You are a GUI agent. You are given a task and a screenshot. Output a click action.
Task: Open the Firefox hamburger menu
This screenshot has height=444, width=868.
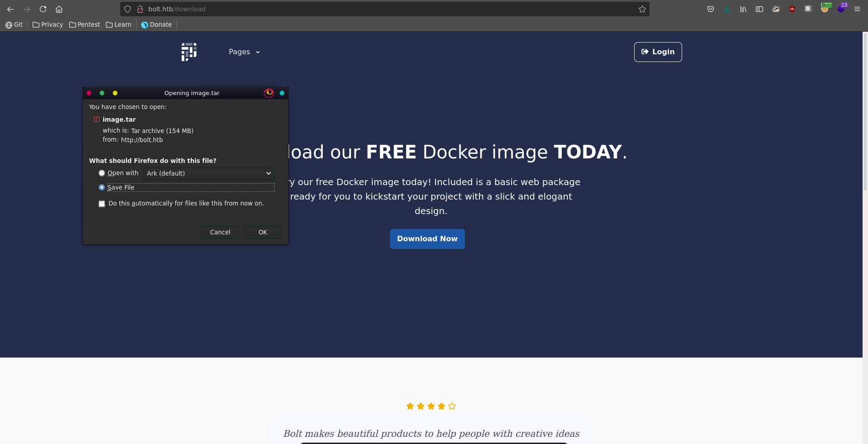pyautogui.click(x=857, y=9)
